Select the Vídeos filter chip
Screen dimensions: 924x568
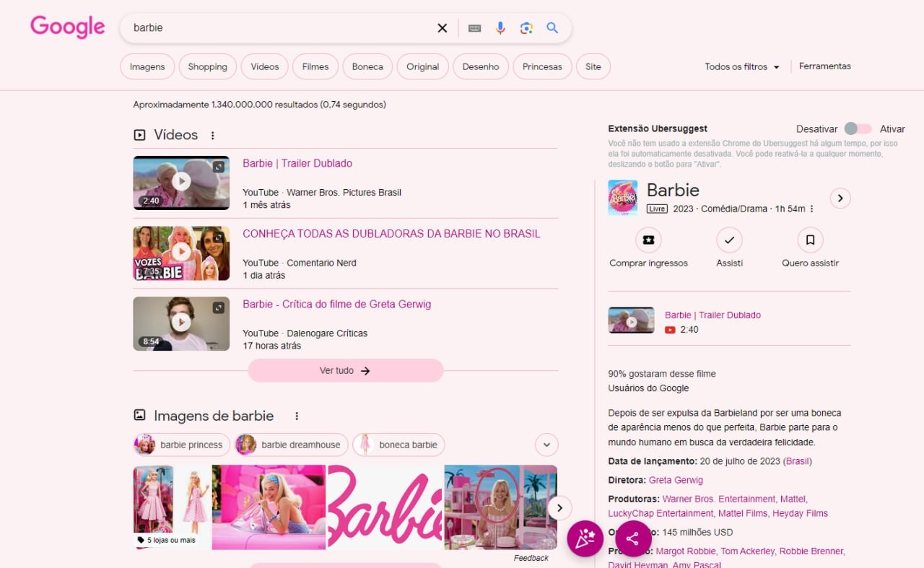coord(265,66)
